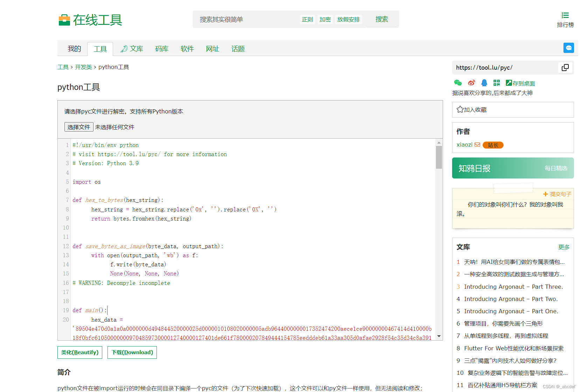Click the 正则 quick search tag
The height and width of the screenshot is (392, 581).
(x=307, y=19)
